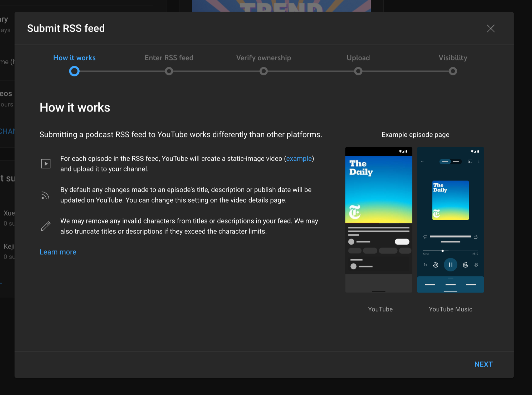Image resolution: width=532 pixels, height=395 pixels.
Task: Click the RSS feed signal icon
Action: tap(45, 195)
